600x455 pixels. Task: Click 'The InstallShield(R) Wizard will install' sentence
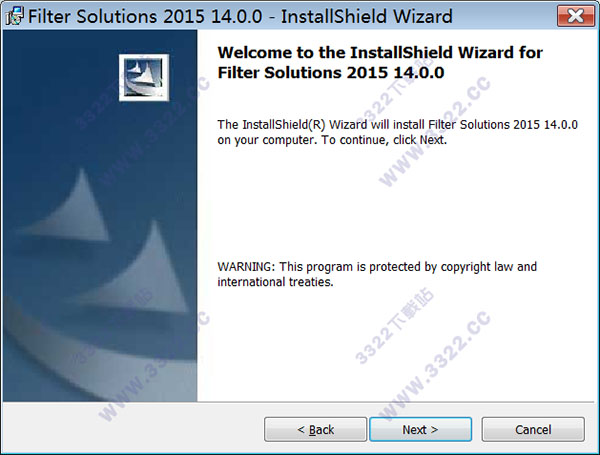(321, 125)
